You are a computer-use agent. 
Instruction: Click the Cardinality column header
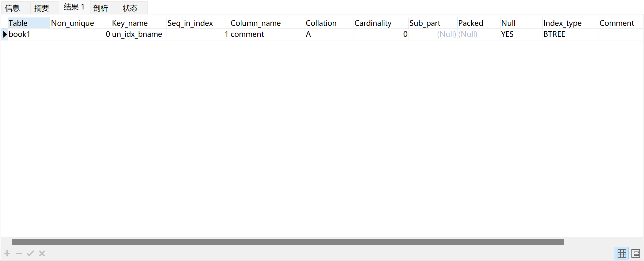(373, 23)
